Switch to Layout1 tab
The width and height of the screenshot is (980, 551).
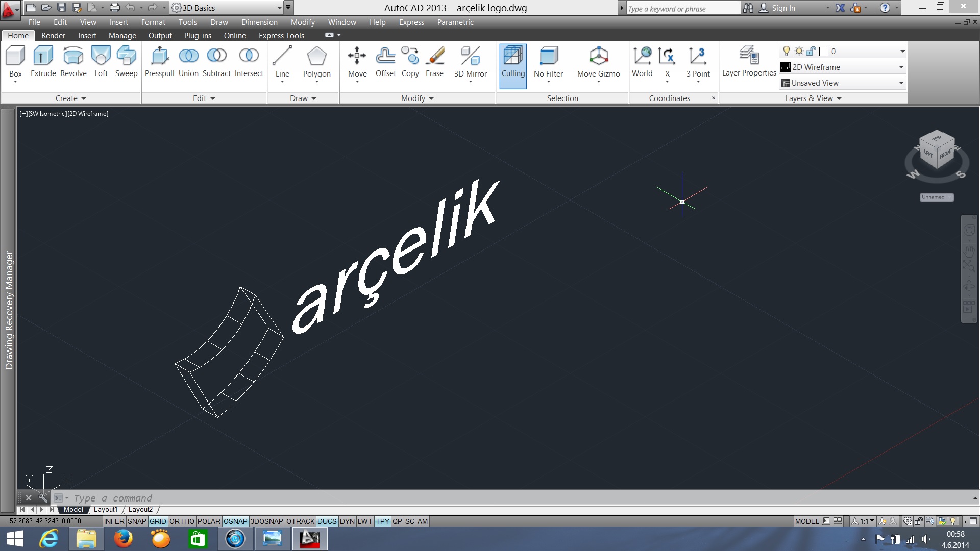click(x=106, y=510)
